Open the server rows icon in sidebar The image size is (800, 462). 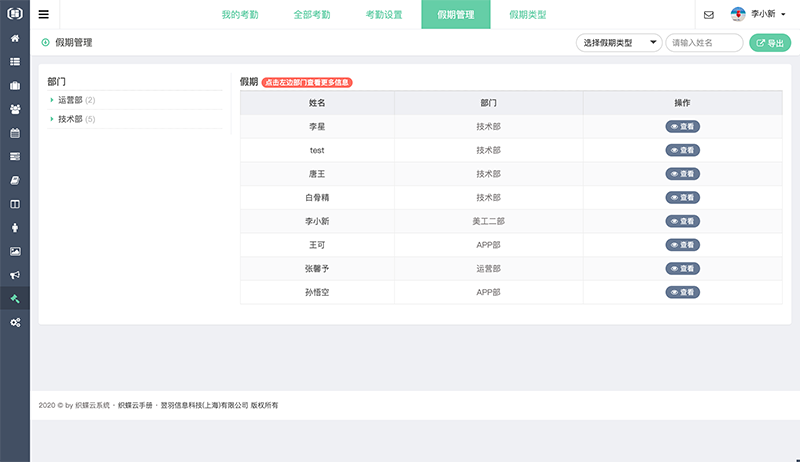click(x=15, y=157)
